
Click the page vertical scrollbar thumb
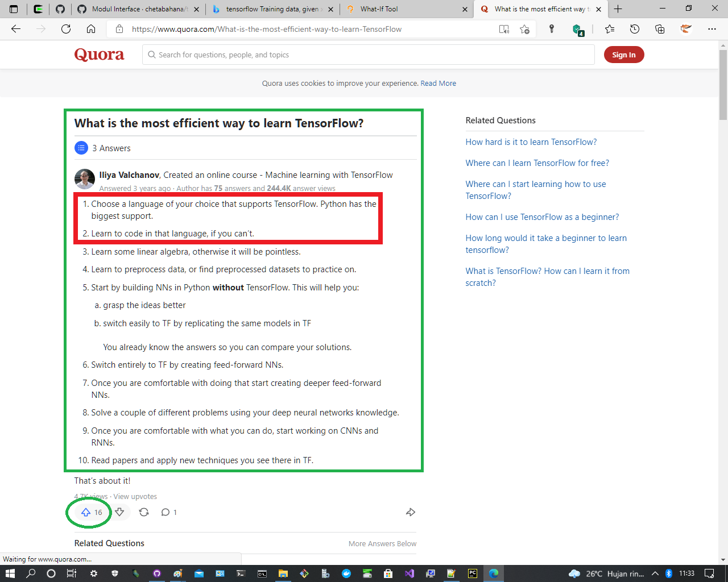pos(723,85)
